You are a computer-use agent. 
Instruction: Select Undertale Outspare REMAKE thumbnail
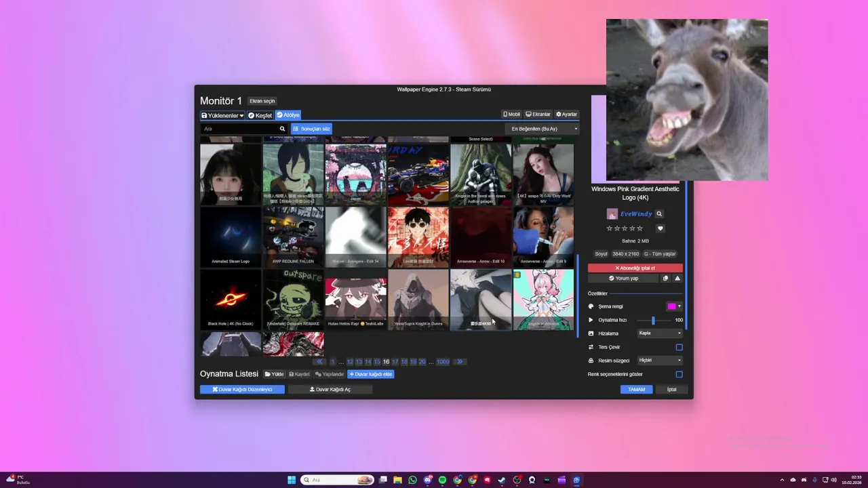tap(293, 300)
